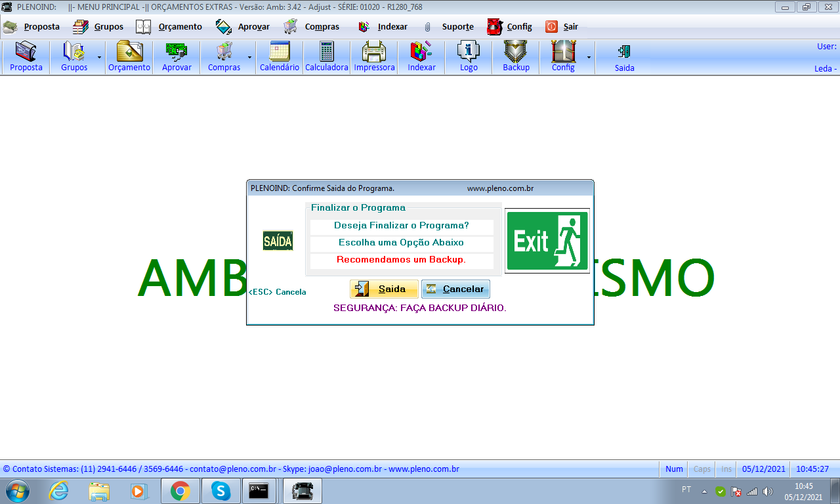840x504 pixels.
Task: Click the text 'Escolha uma Opção Abaixo'
Action: click(x=402, y=243)
